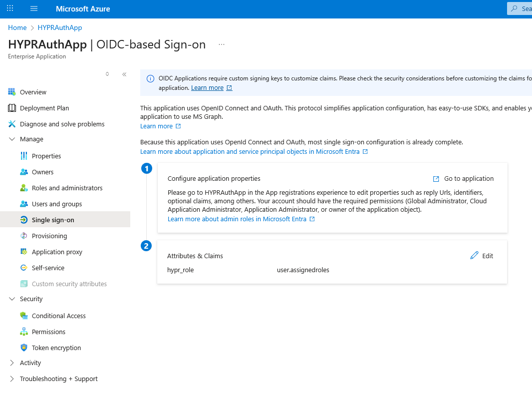532x419 pixels.
Task: Click Go to application link
Action: [469, 179]
